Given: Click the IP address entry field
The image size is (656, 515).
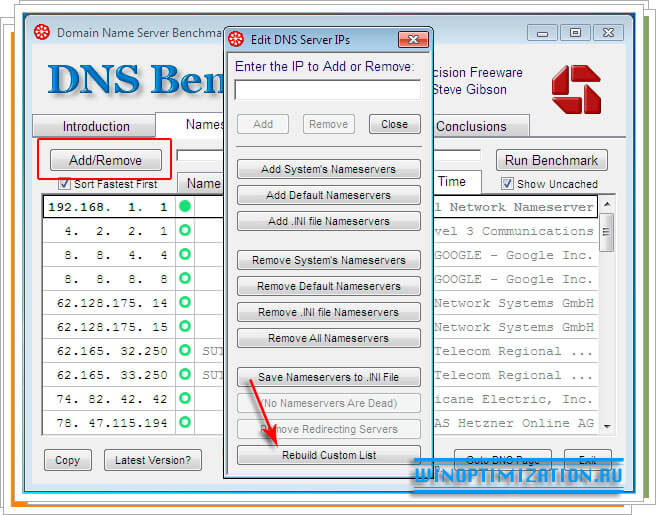Looking at the screenshot, I should coord(327,90).
